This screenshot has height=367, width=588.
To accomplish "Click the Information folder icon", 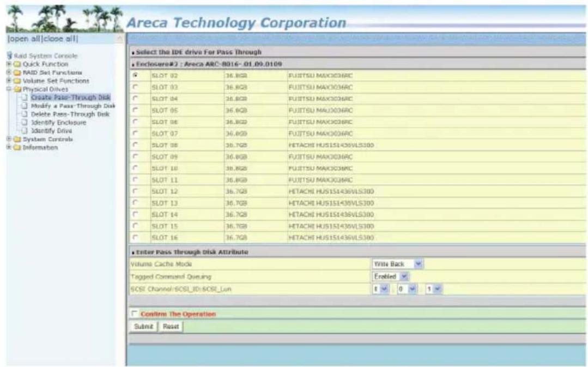I will point(17,147).
